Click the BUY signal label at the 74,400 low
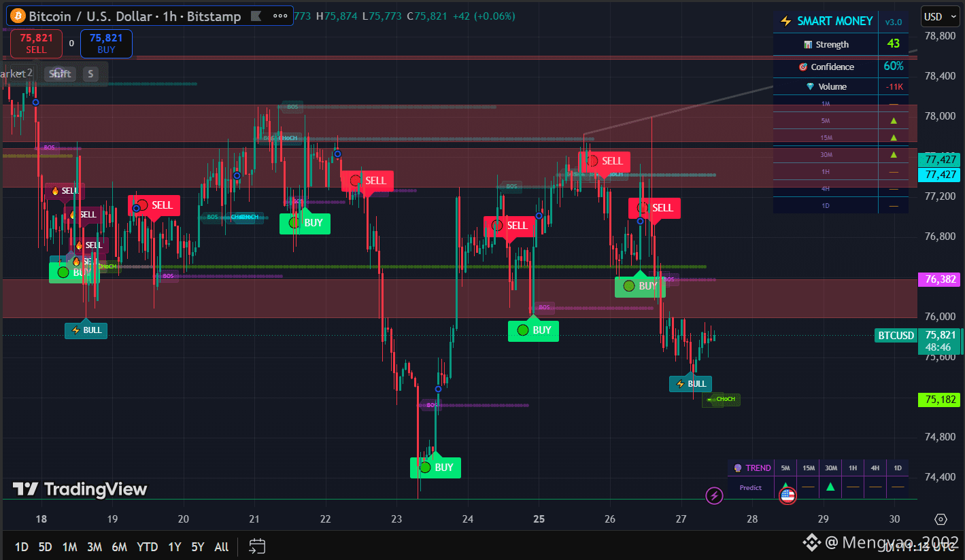This screenshot has width=965, height=560. [x=435, y=467]
